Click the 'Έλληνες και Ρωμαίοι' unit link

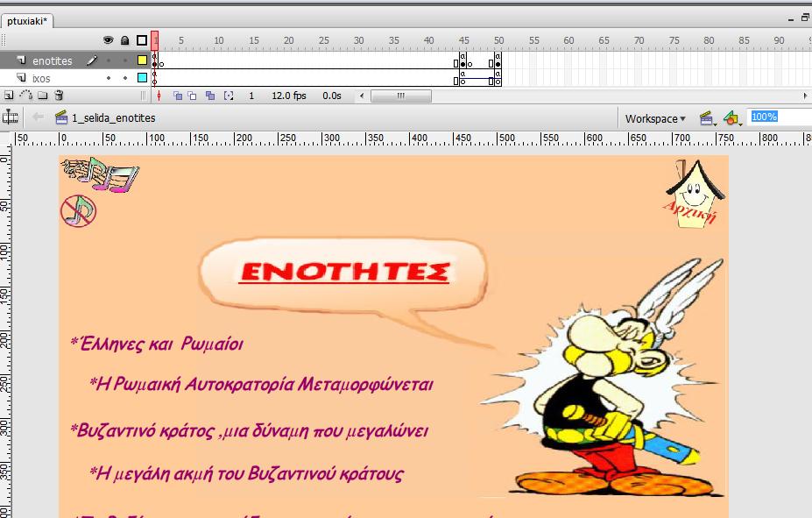157,344
